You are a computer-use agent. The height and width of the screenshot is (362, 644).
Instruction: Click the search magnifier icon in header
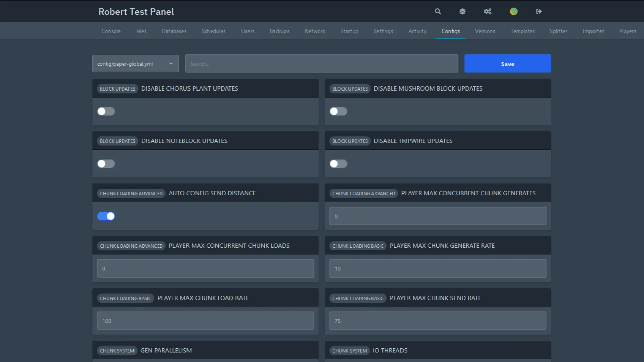tap(438, 11)
